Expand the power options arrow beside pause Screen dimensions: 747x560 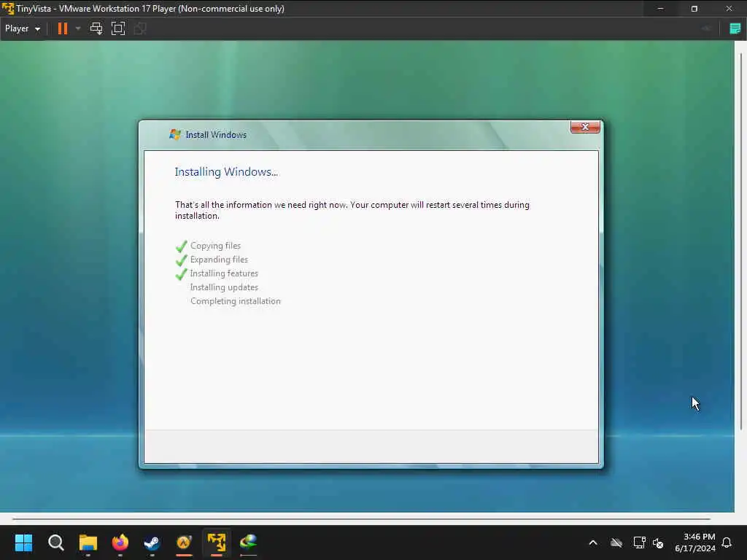tap(78, 28)
